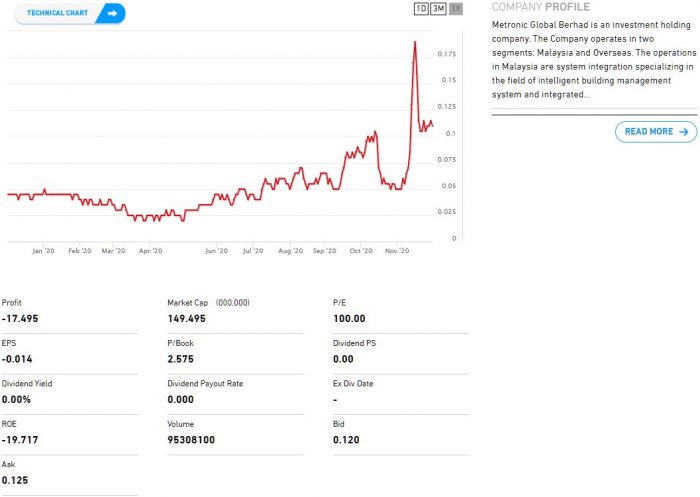The width and height of the screenshot is (700, 497).
Task: Click the November price peak on chart
Action: coord(415,42)
